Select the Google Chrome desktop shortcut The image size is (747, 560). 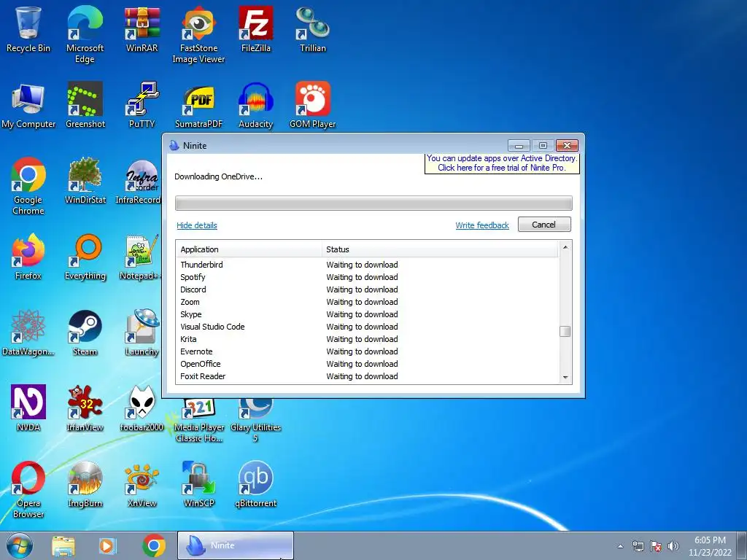tap(28, 186)
